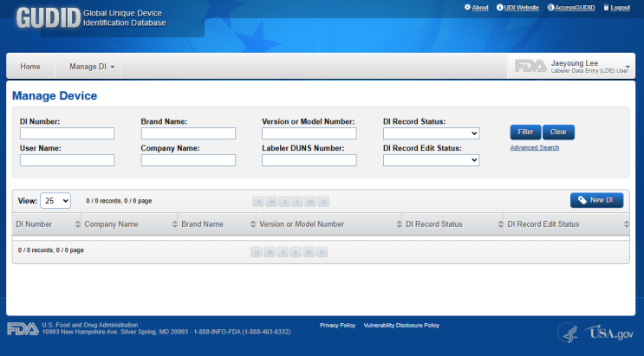Viewport: 644px width, 356px height.
Task: Sort by DI Record Status column arrows
Action: [502, 224]
